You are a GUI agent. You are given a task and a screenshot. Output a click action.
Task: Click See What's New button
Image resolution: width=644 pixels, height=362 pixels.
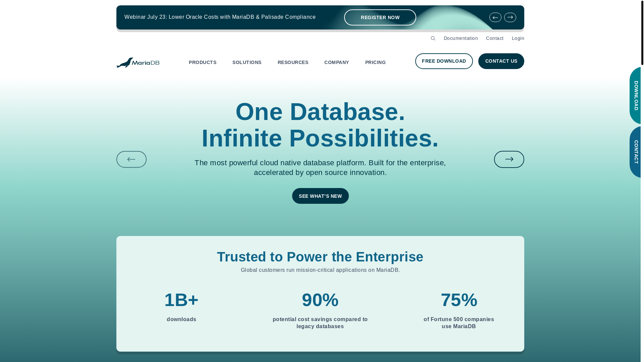click(x=320, y=196)
